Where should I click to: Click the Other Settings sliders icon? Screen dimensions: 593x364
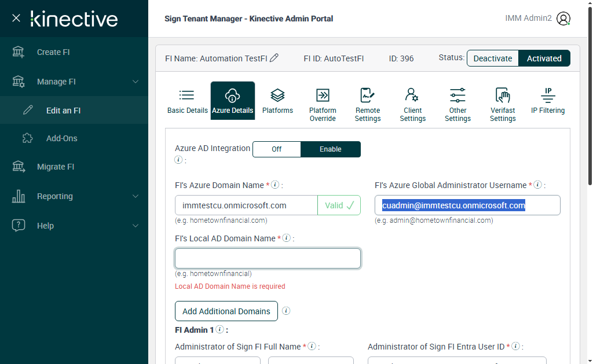[x=457, y=95]
